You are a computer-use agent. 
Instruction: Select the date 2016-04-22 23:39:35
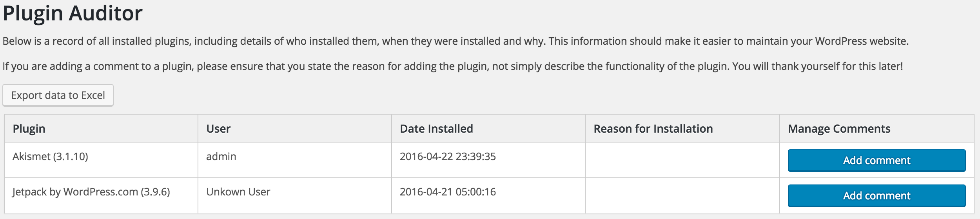pyautogui.click(x=448, y=157)
